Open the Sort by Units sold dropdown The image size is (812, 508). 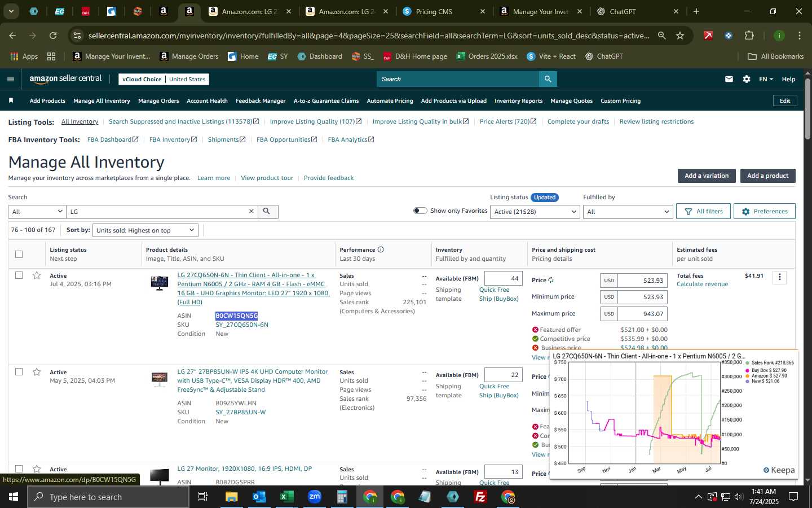[x=145, y=230]
